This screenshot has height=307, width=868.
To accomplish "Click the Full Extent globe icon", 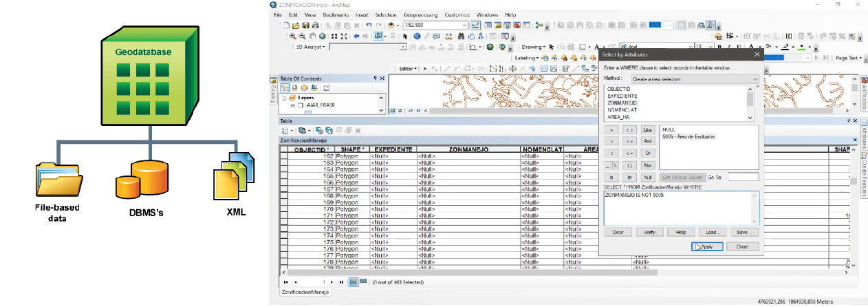I will pos(324,36).
